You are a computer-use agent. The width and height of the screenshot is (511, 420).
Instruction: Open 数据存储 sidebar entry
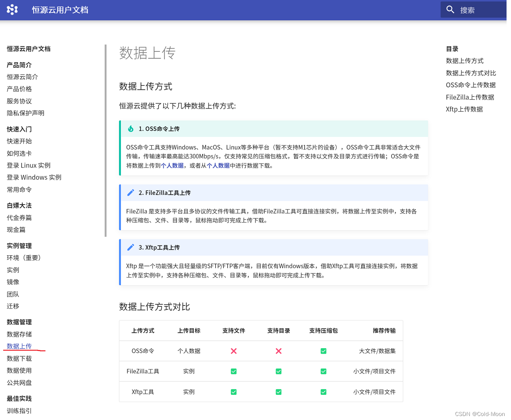click(19, 334)
